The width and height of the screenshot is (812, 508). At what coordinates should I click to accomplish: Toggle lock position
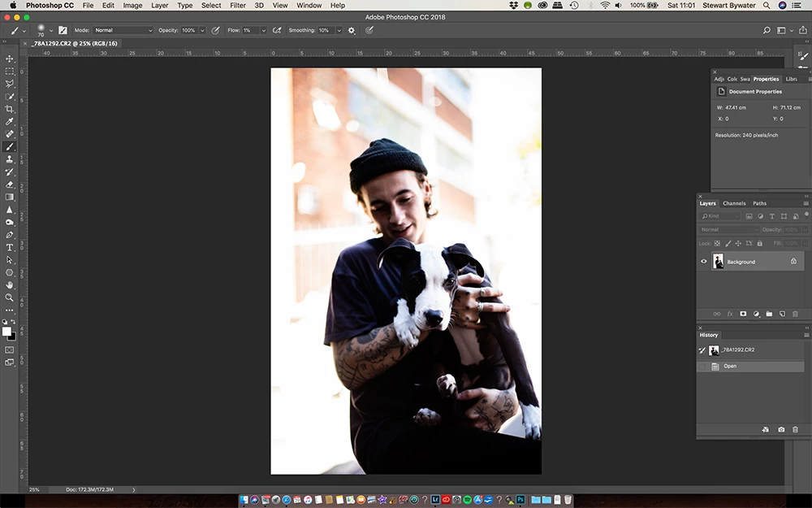coord(738,243)
